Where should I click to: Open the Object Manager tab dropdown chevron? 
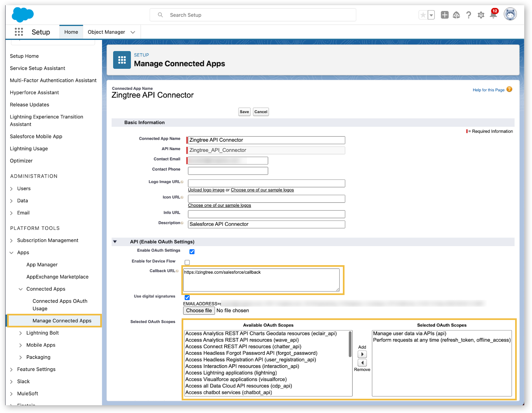click(133, 32)
